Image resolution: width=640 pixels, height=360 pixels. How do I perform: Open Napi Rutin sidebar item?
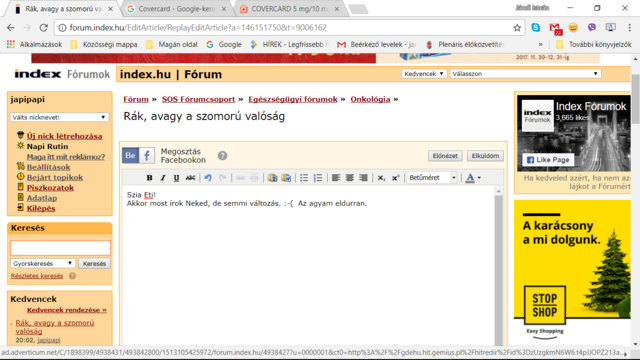pyautogui.click(x=47, y=146)
